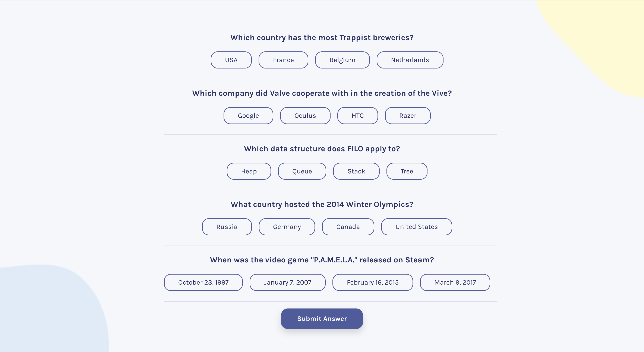The height and width of the screenshot is (352, 644).
Task: Select the Tree data structure option
Action: coord(407,171)
